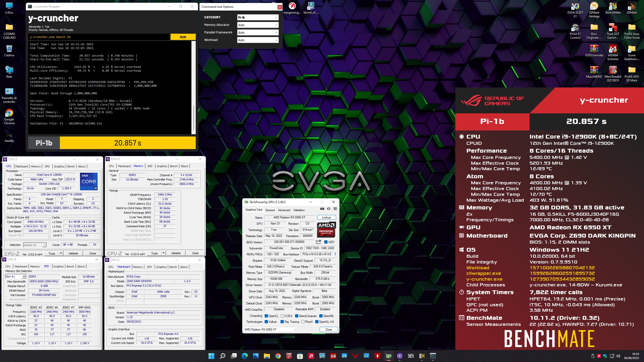The width and height of the screenshot is (644, 362).
Task: Click Close in CPU-Z Memory window
Action: [x=195, y=253]
